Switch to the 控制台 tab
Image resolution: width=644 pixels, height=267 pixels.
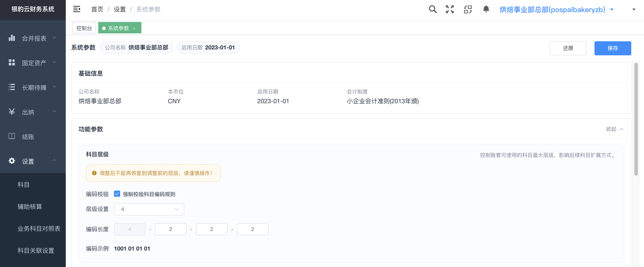pyautogui.click(x=84, y=28)
